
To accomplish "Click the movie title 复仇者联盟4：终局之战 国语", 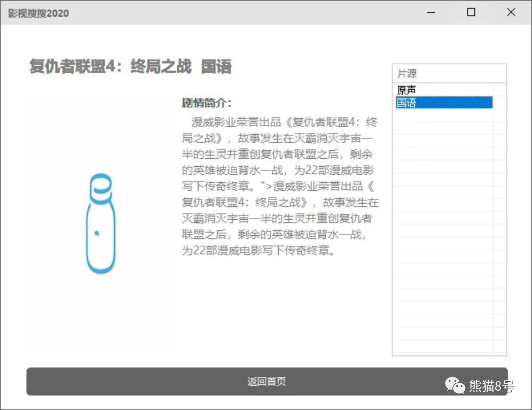I will click(131, 67).
